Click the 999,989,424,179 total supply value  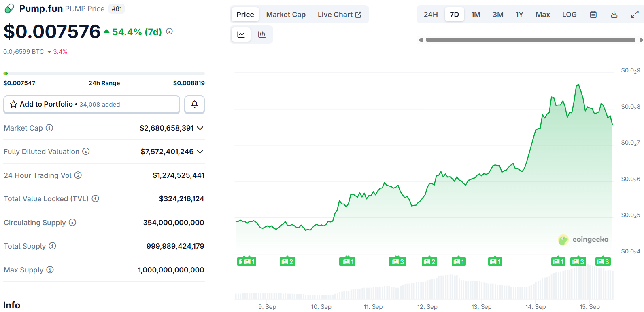[x=175, y=246]
